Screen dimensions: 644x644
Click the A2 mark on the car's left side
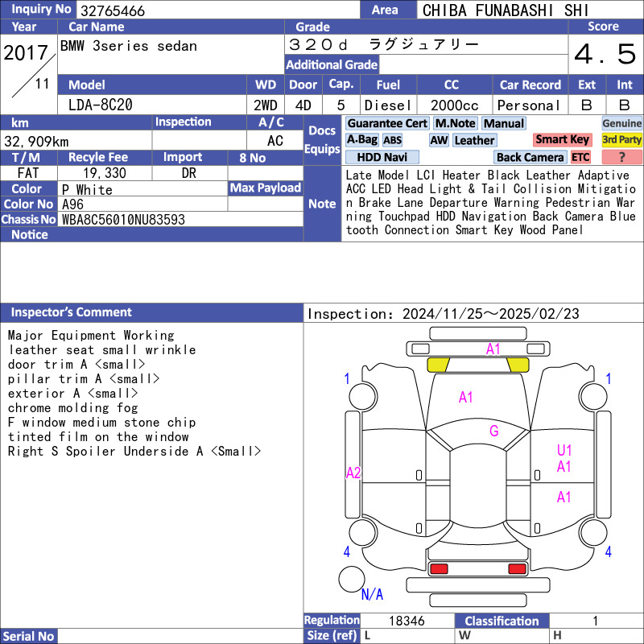point(353,473)
